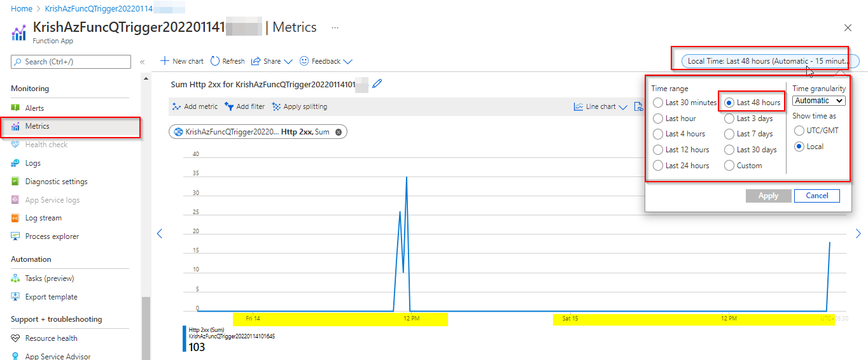Click the Cancel button in time picker

coord(816,196)
